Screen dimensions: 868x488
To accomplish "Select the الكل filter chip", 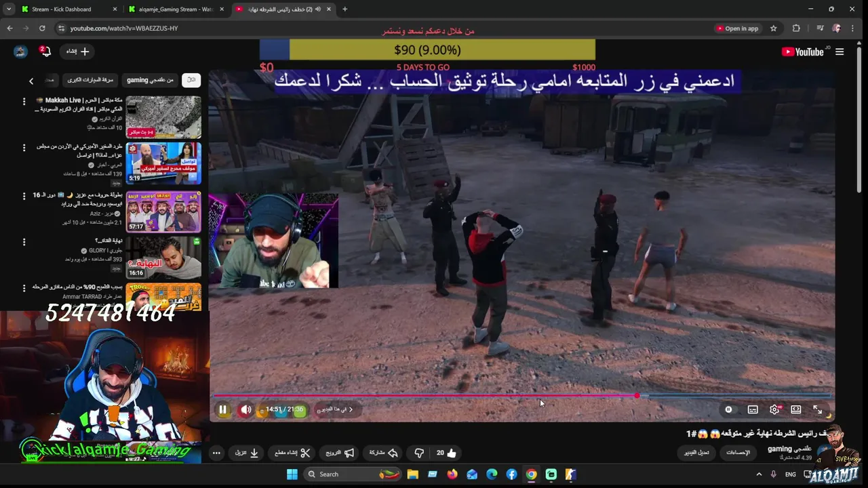I will click(x=191, y=80).
